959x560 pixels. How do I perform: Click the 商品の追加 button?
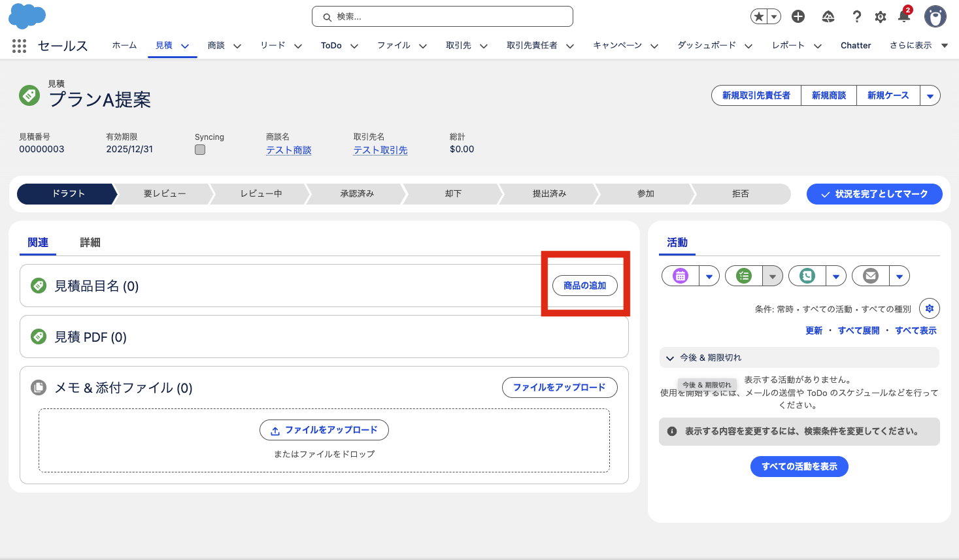[584, 286]
